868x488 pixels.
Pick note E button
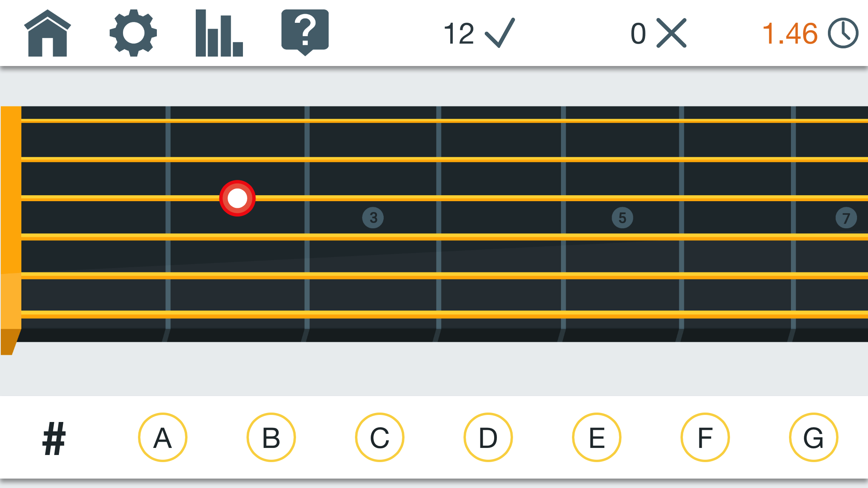597,437
